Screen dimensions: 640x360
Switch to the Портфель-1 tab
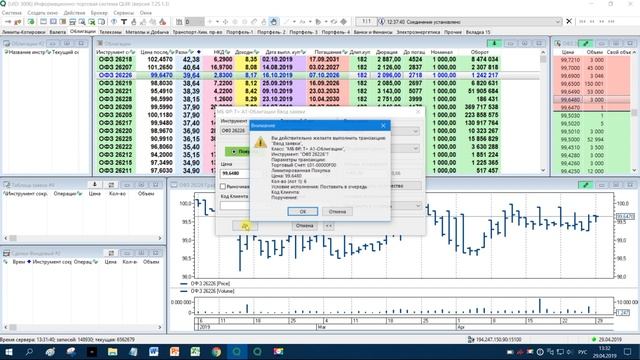pyautogui.click(x=240, y=32)
